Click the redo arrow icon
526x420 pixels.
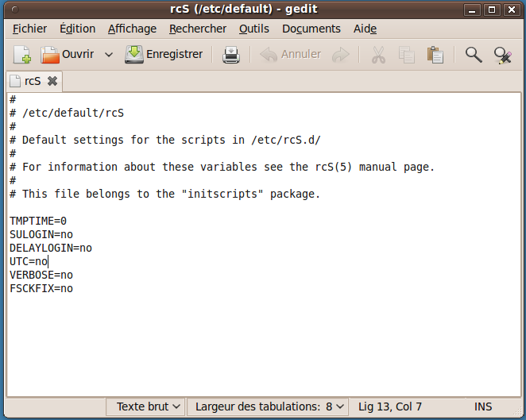(340, 55)
